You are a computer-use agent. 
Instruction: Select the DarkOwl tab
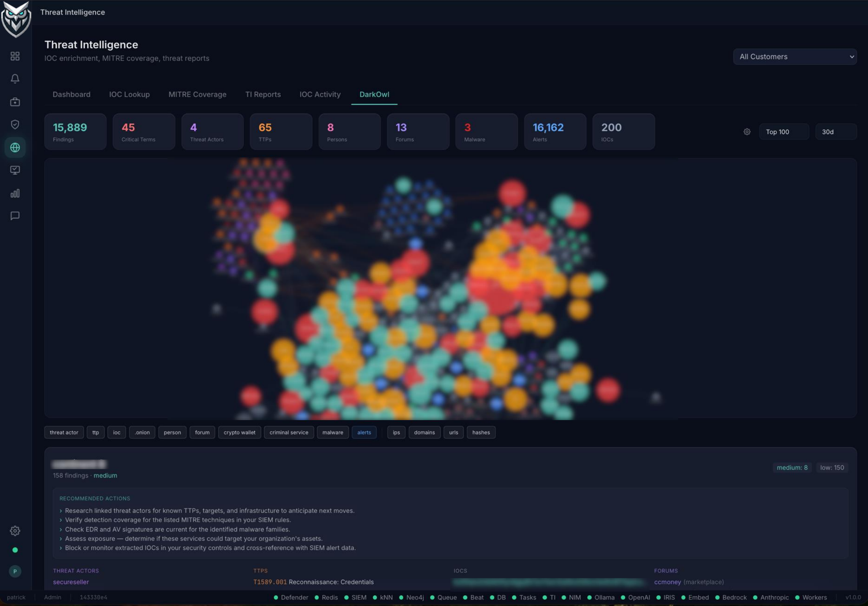[x=374, y=94]
